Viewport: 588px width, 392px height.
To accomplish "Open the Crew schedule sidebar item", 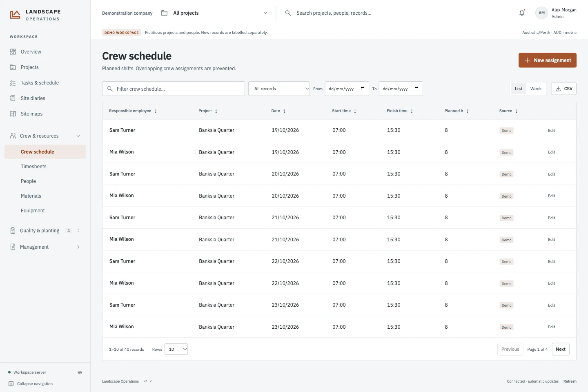I will (x=45, y=152).
